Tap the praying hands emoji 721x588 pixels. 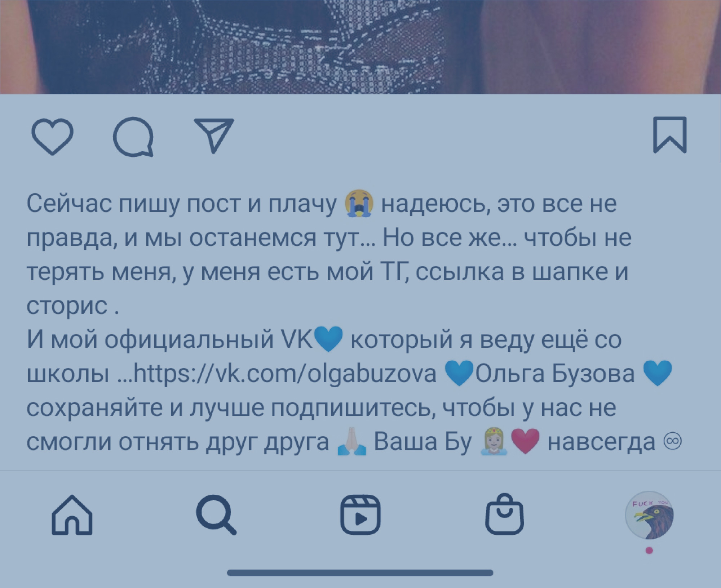[x=351, y=441]
